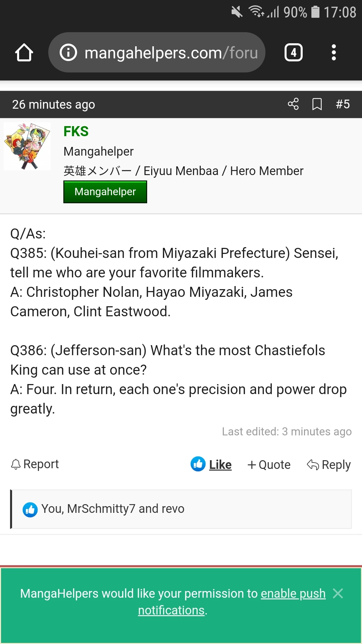
Task: Click the green Mangahelper badge
Action: tap(105, 192)
